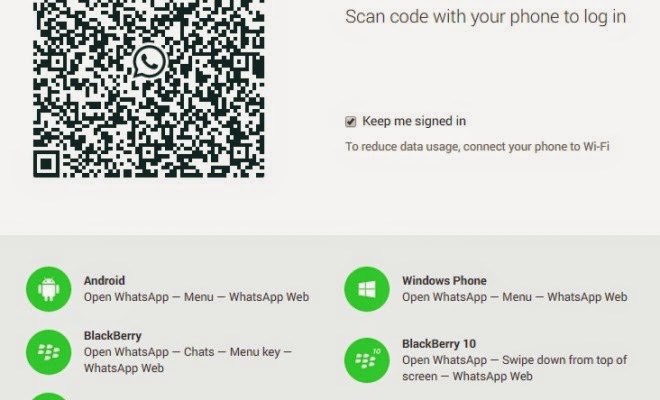Click the QR code image
The height and width of the screenshot is (400, 660).
pyautogui.click(x=149, y=89)
